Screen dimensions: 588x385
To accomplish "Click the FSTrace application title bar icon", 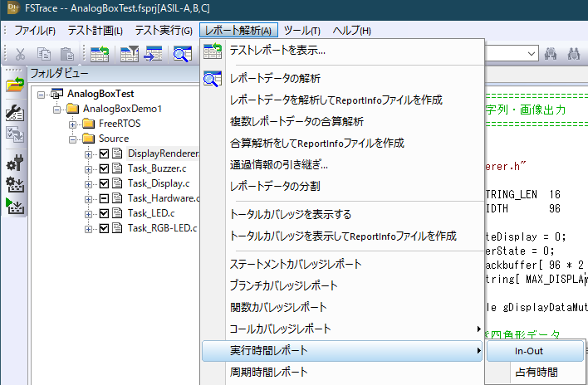I will (13, 7).
